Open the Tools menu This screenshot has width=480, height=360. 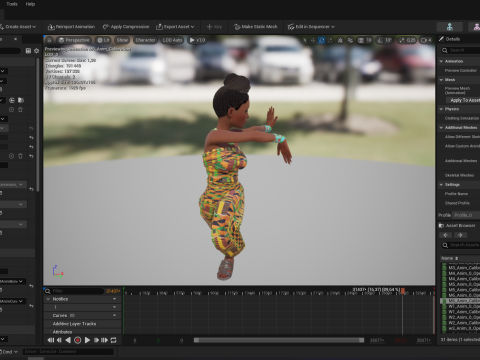tap(12, 4)
